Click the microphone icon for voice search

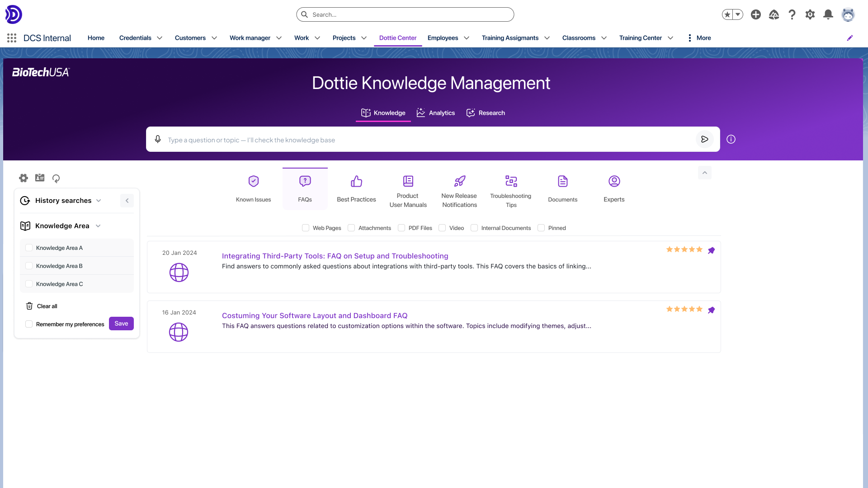tap(158, 139)
